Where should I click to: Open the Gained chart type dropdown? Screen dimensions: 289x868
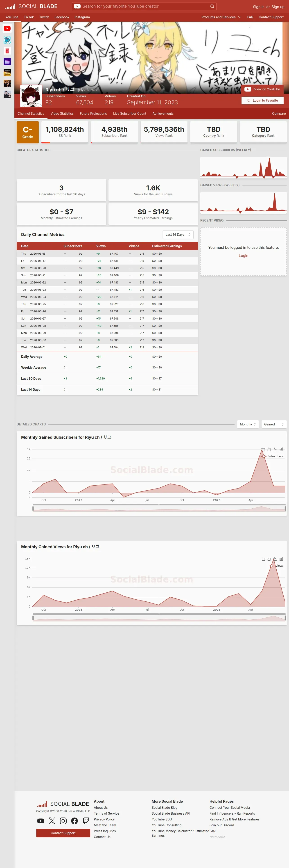[x=274, y=424]
